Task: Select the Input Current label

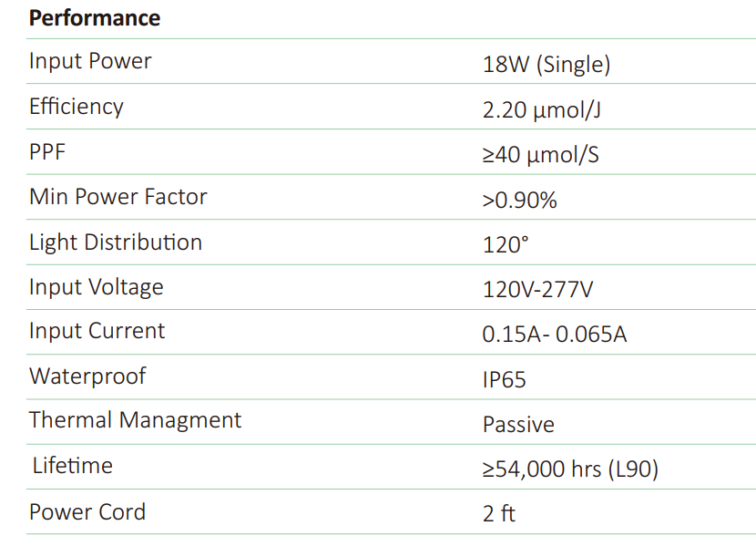Action: point(97,331)
